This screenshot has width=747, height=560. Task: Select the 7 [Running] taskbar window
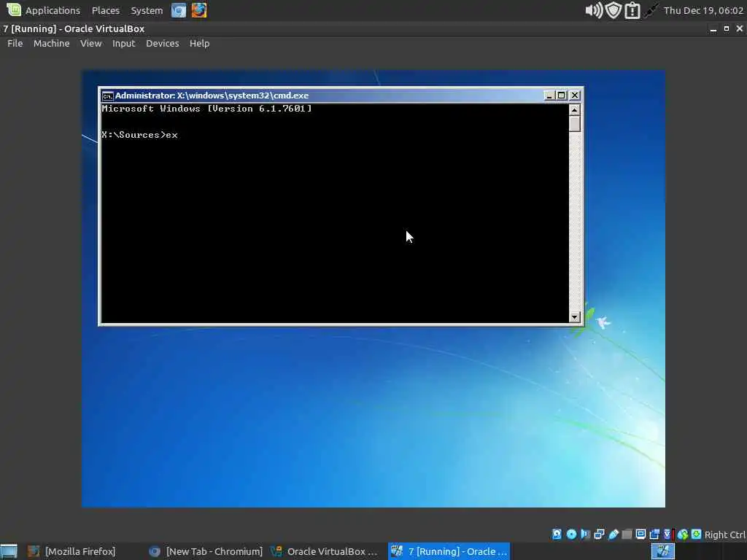pos(449,551)
